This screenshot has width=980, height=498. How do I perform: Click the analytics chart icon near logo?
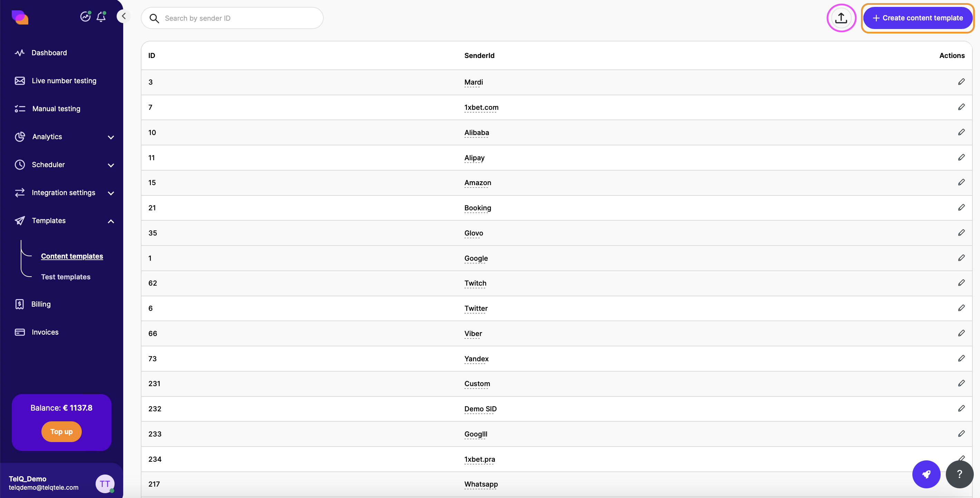[85, 16]
